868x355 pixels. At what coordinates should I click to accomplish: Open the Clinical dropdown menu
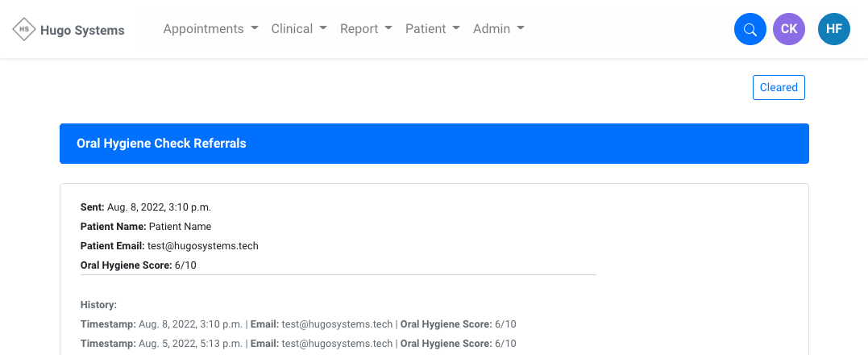pyautogui.click(x=299, y=29)
